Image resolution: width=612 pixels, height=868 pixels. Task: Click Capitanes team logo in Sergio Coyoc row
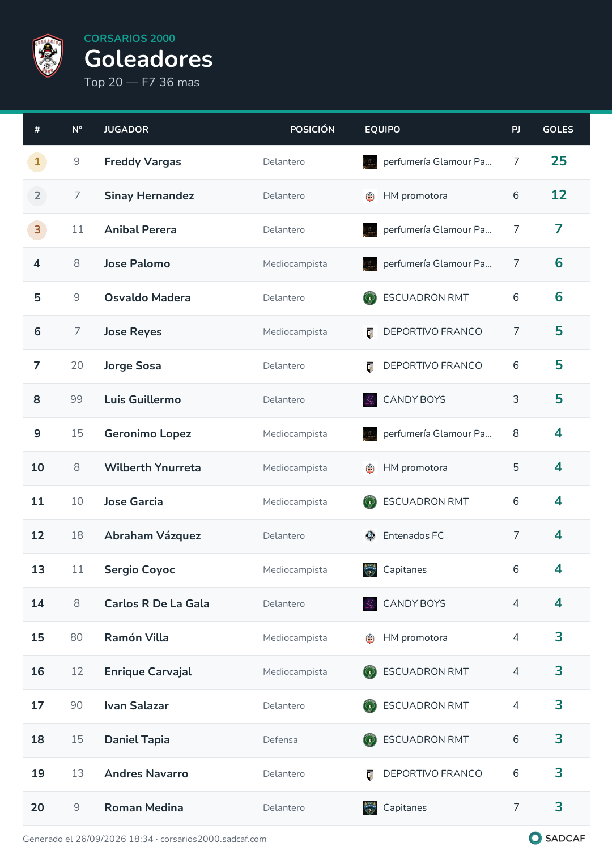coord(370,570)
